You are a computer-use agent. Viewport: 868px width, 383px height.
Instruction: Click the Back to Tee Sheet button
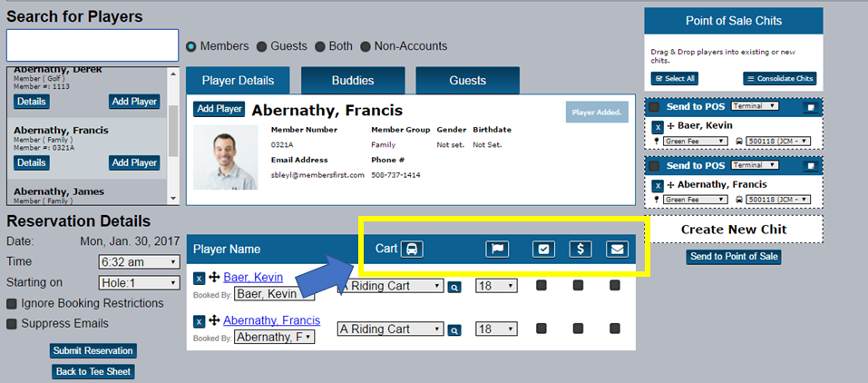[93, 372]
